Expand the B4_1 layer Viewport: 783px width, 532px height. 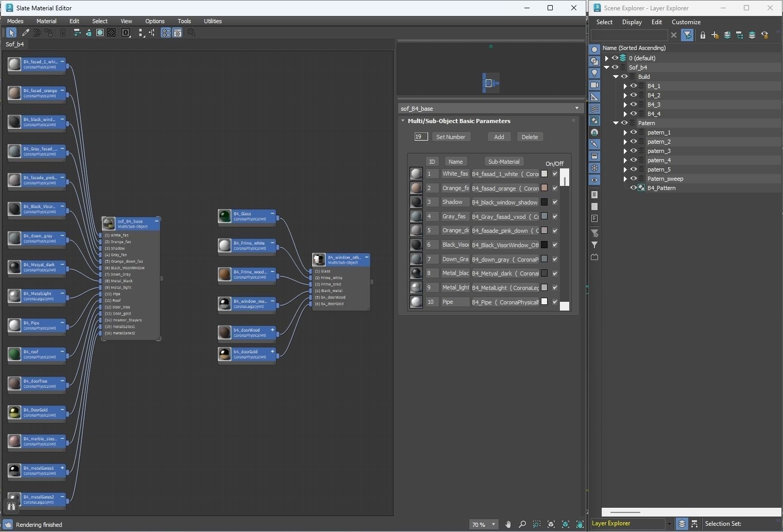tap(625, 86)
